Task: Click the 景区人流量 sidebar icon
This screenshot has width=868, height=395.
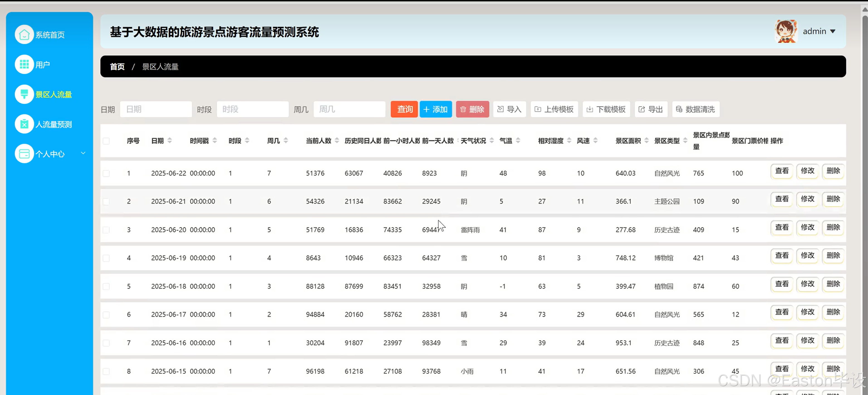Action: pyautogui.click(x=24, y=94)
